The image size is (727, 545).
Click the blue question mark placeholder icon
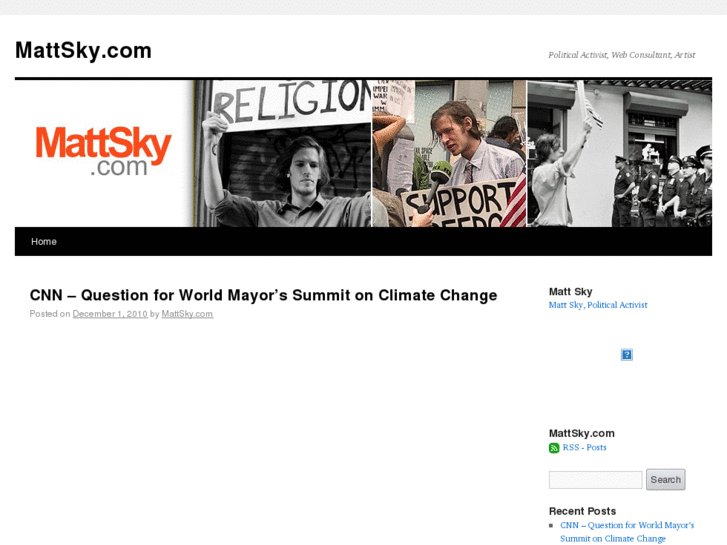(626, 355)
